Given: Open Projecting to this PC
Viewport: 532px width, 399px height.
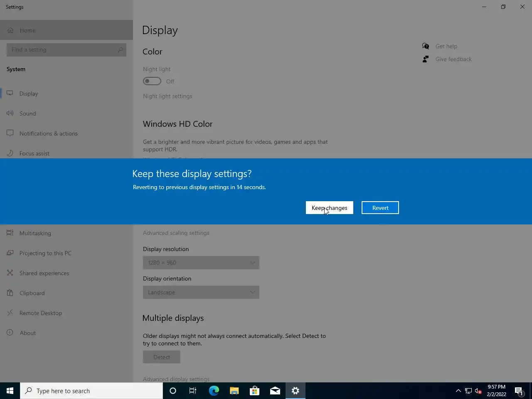Looking at the screenshot, I should click(x=66, y=253).
